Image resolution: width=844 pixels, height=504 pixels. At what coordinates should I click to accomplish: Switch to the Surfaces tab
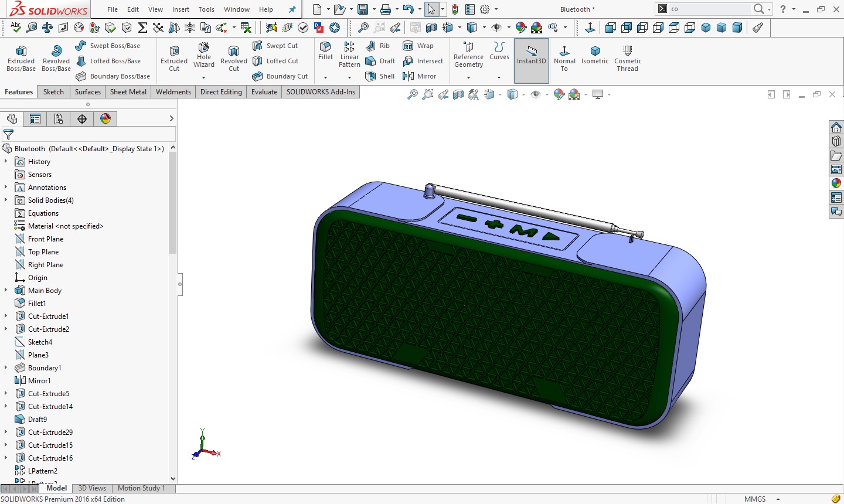tap(88, 92)
